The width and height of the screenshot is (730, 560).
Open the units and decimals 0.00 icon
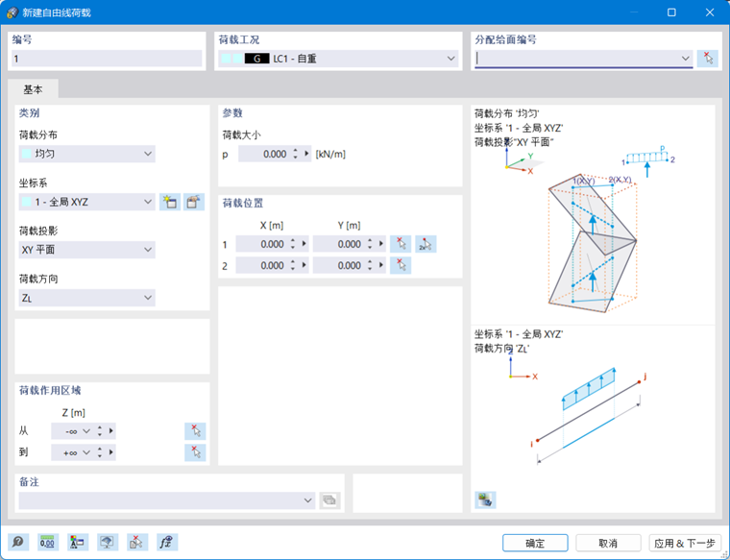pyautogui.click(x=47, y=542)
